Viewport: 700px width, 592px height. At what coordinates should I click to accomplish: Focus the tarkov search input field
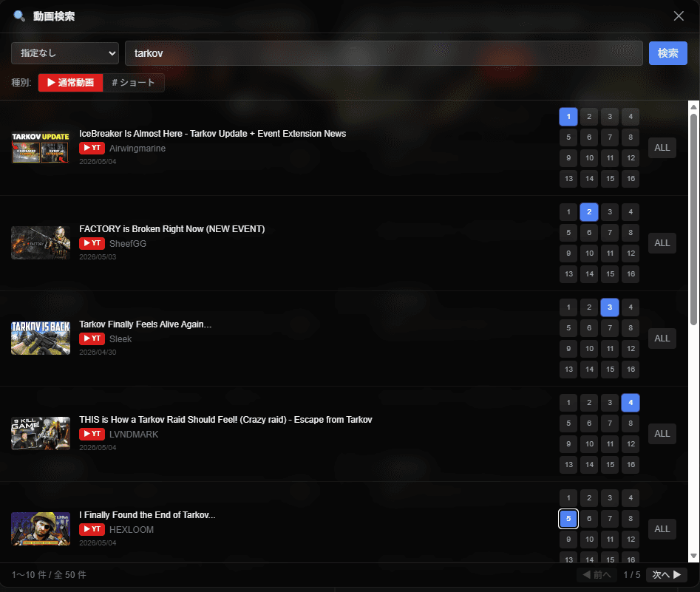click(384, 53)
